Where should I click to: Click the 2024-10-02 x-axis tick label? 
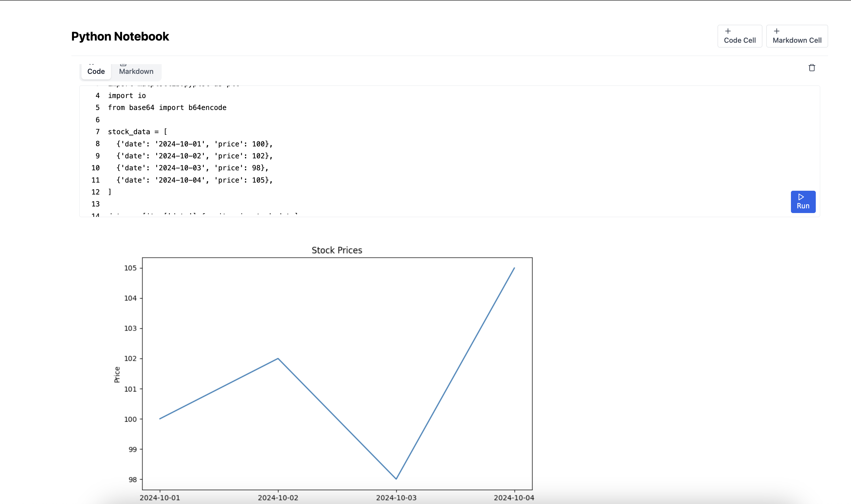click(278, 497)
